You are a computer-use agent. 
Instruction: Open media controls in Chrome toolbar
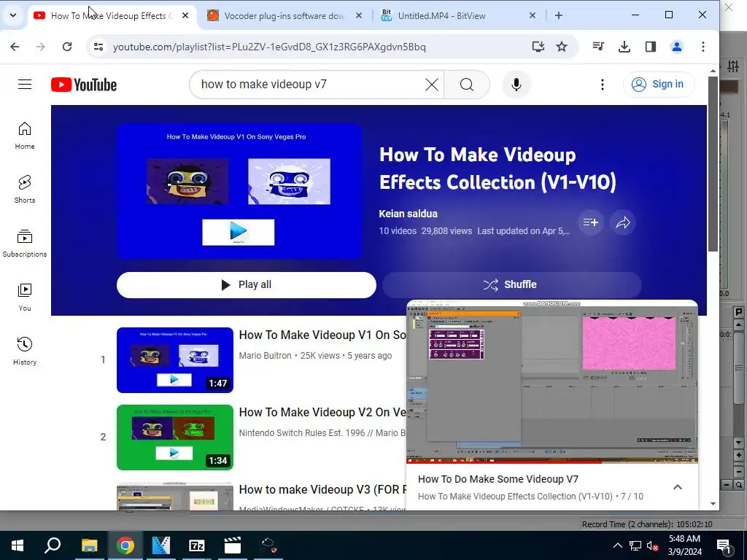[598, 47]
